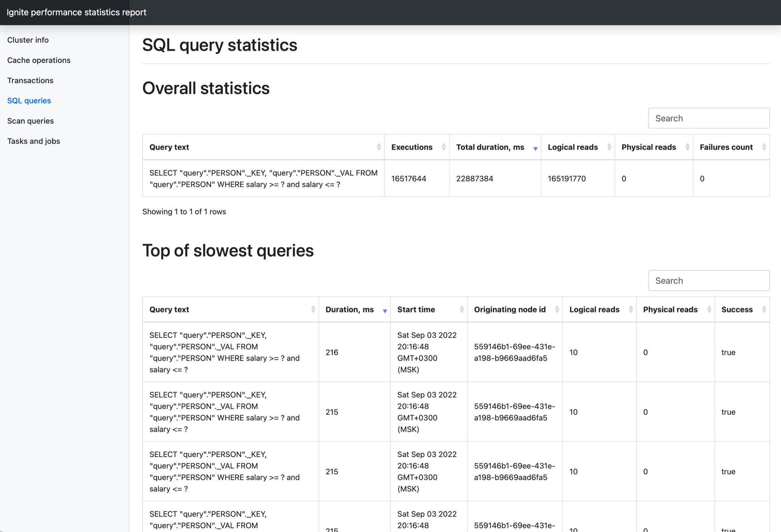Open the Tasks and jobs page
Viewport: 781px width, 532px height.
point(34,141)
